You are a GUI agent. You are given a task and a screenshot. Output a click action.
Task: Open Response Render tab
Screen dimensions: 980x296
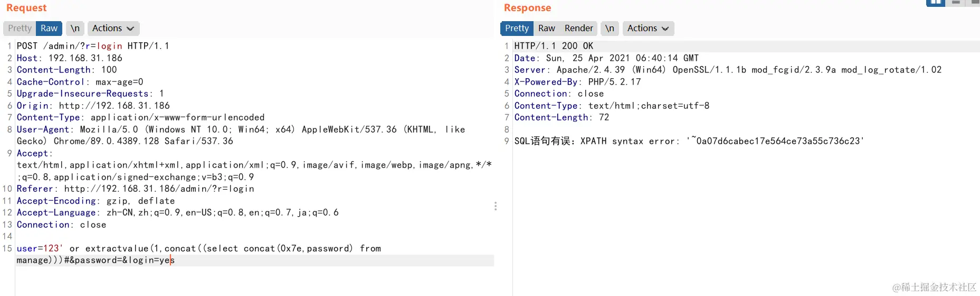pyautogui.click(x=579, y=28)
